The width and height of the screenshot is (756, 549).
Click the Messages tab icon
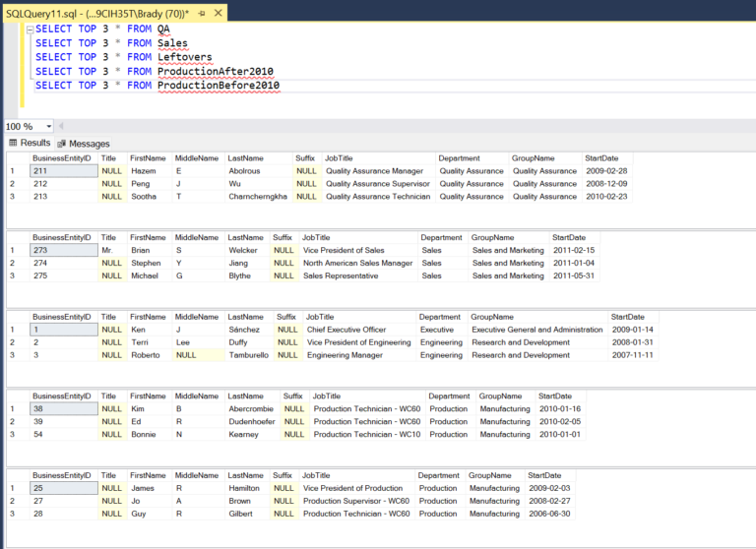[x=62, y=144]
